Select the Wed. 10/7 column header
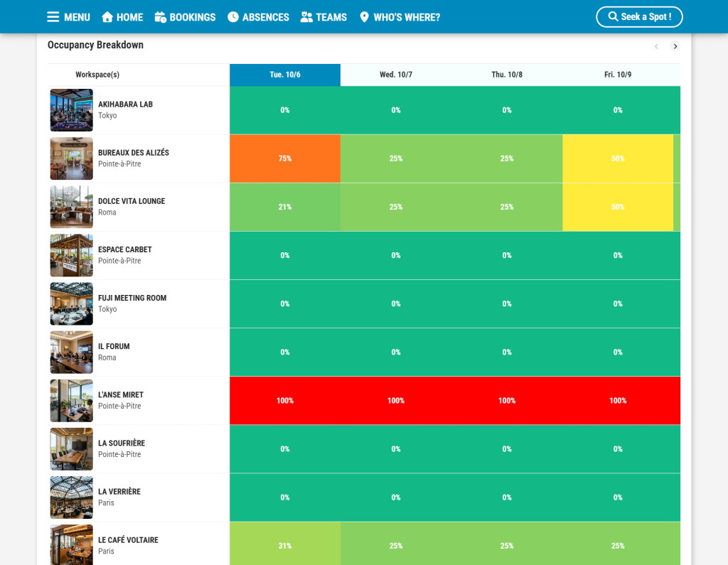Viewport: 728px width, 565px height. pyautogui.click(x=396, y=75)
